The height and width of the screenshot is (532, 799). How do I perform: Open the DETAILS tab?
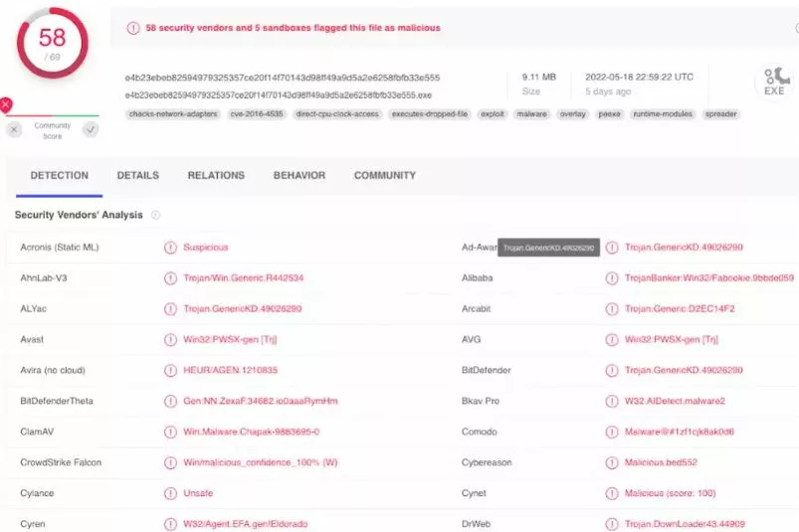point(138,176)
